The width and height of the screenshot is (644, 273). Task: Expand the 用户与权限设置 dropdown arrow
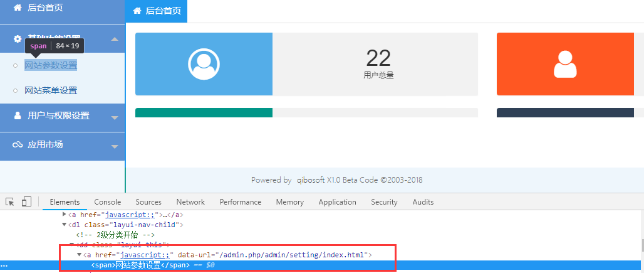pyautogui.click(x=115, y=117)
